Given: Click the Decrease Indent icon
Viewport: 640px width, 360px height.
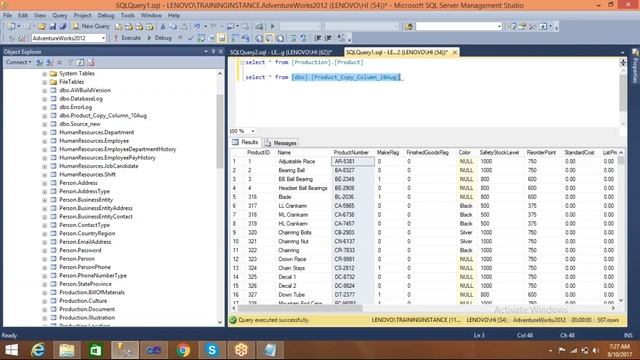Looking at the screenshot, I should coord(318,38).
